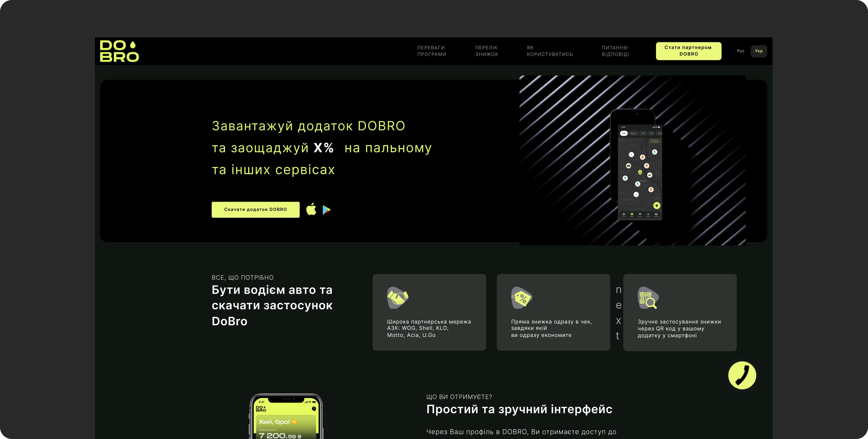Click the location arrow in phone map
868x439 pixels.
pos(656,205)
